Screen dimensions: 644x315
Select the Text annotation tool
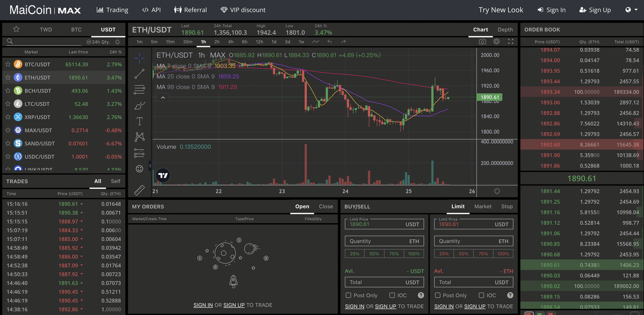coord(140,121)
